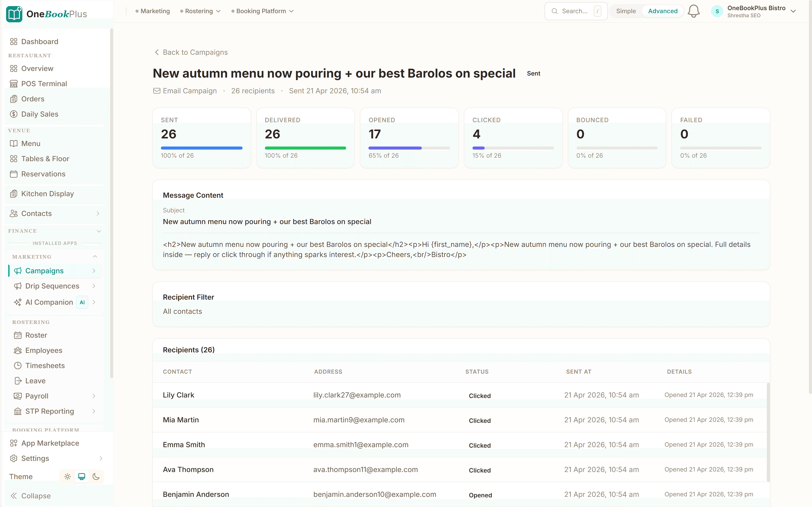
Task: Open Kitchen Display in sidebar
Action: (47, 194)
